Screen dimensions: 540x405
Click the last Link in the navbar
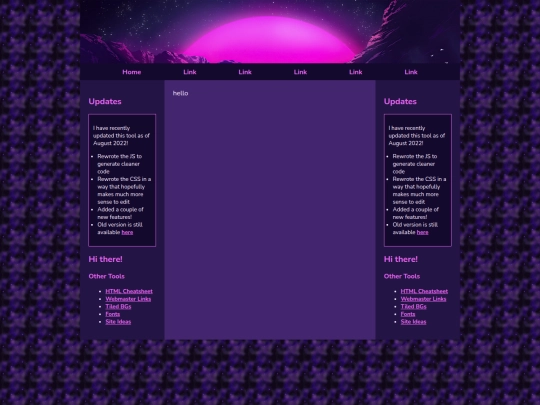click(411, 72)
